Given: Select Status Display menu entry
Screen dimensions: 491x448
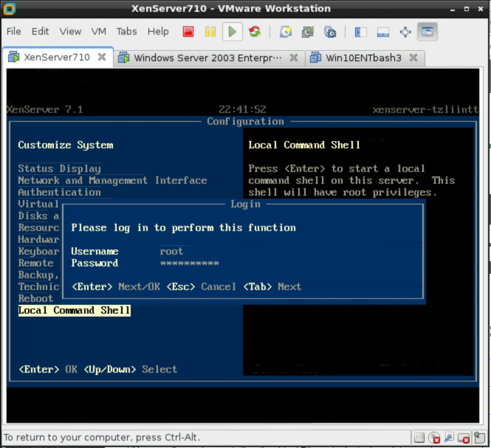Looking at the screenshot, I should coord(59,169).
